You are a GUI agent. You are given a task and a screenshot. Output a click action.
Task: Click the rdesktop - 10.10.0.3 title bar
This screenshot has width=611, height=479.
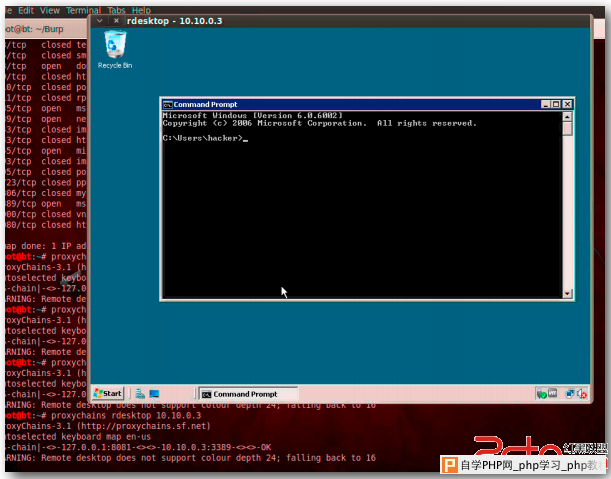click(x=340, y=21)
